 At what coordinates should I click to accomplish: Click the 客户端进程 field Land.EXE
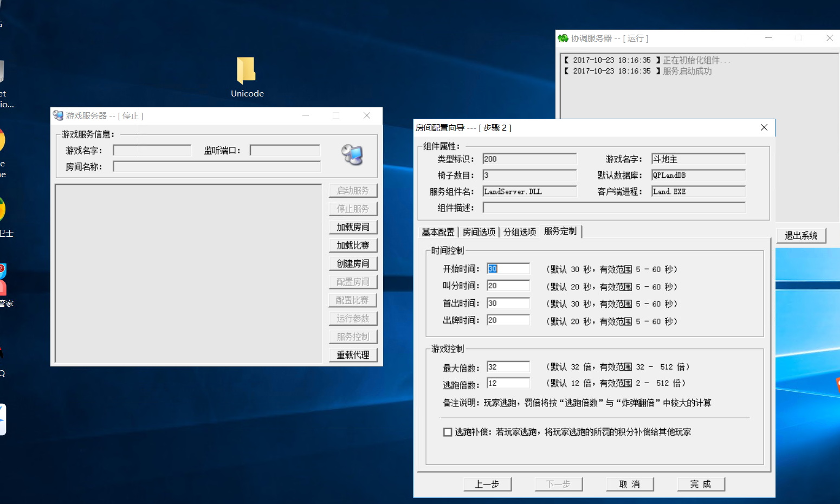click(699, 191)
